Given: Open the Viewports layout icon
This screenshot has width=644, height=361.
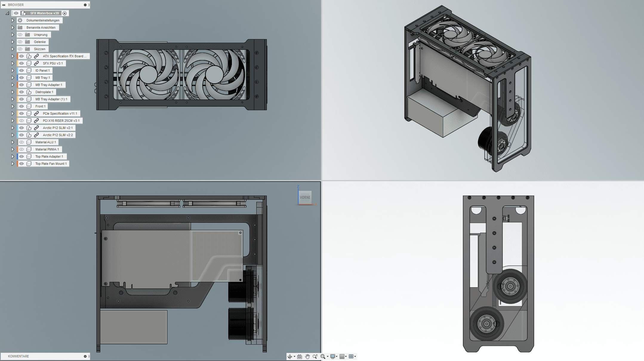Looking at the screenshot, I should pos(351,357).
